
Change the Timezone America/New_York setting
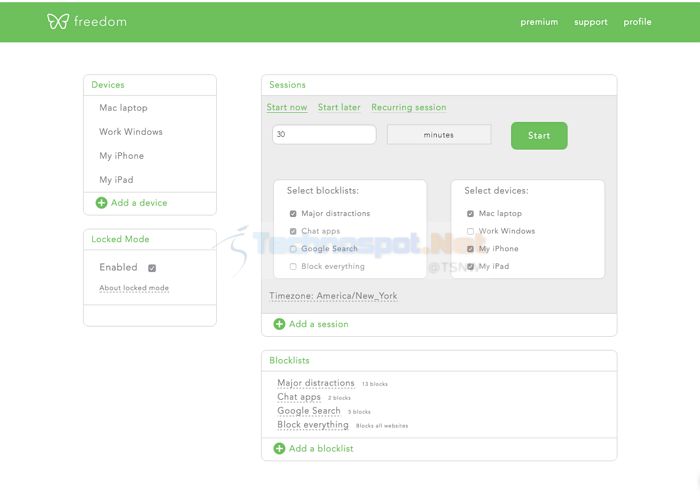click(333, 296)
